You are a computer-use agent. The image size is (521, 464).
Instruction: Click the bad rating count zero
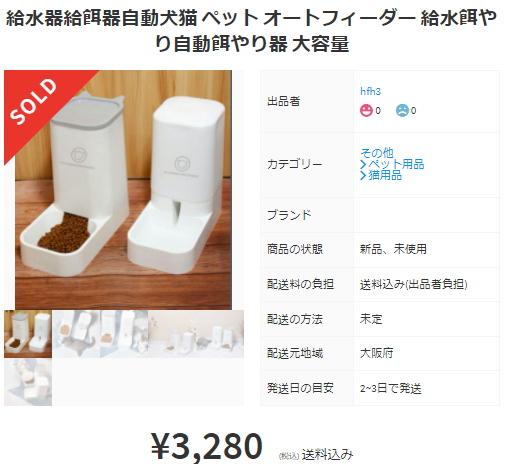[413, 111]
